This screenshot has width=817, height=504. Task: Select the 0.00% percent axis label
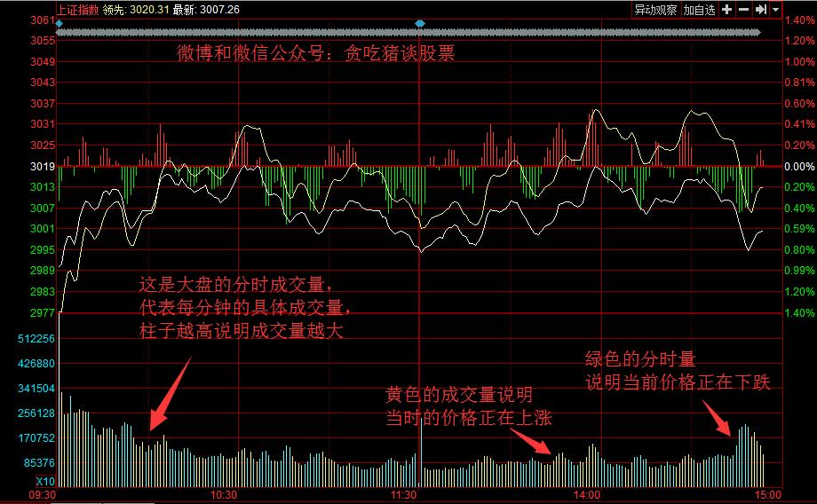point(800,167)
